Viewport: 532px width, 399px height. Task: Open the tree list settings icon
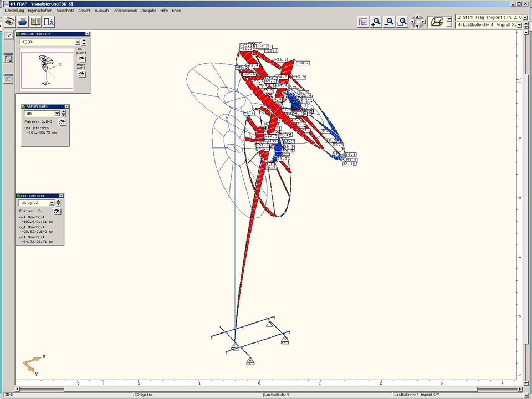point(363,22)
